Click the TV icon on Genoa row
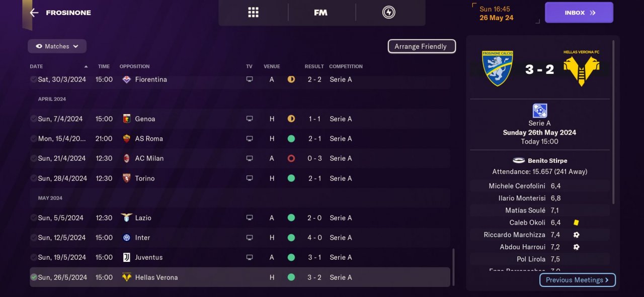This screenshot has width=644, height=297. tap(249, 119)
